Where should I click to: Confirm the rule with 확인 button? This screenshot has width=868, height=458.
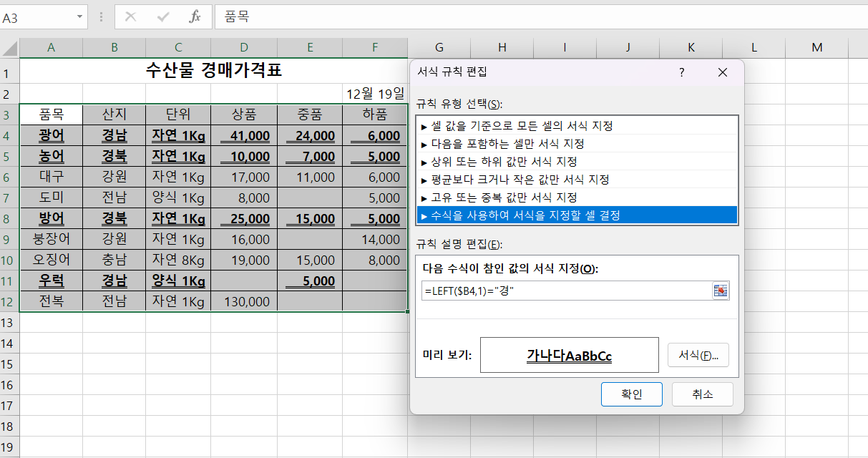(x=632, y=394)
